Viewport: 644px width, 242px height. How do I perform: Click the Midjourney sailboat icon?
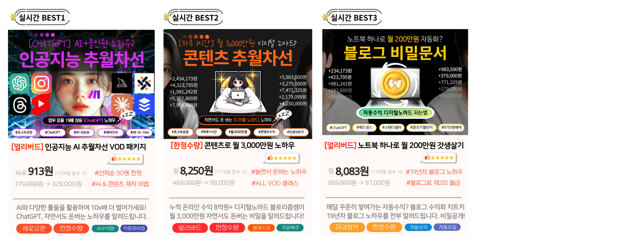tap(122, 83)
